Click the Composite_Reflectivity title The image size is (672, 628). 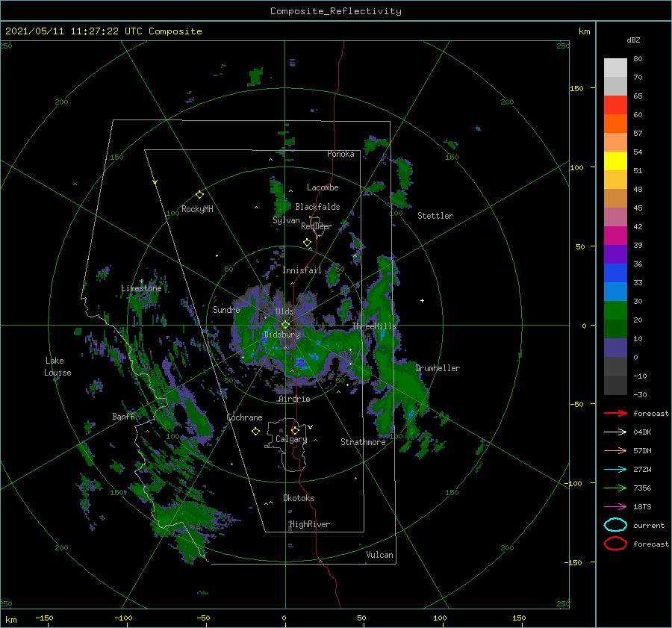tap(335, 11)
